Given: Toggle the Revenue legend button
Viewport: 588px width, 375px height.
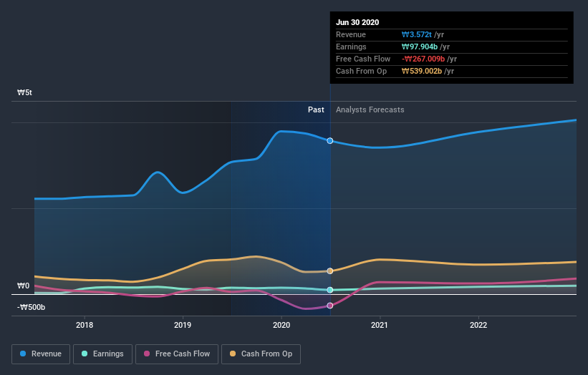Looking at the screenshot, I should (41, 354).
